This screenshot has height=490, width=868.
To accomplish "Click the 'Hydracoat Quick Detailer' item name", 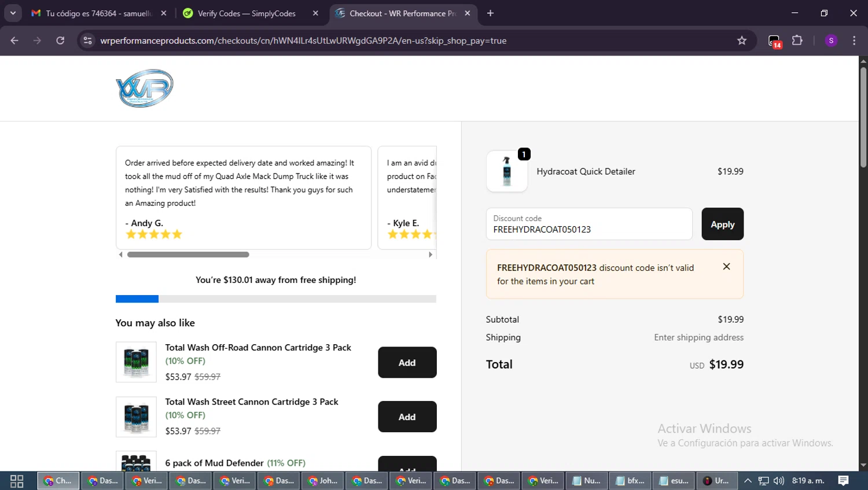I will click(x=586, y=171).
